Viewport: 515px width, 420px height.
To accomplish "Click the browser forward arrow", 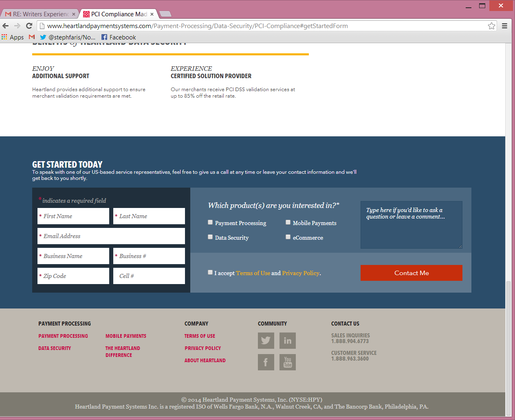I will pos(18,26).
